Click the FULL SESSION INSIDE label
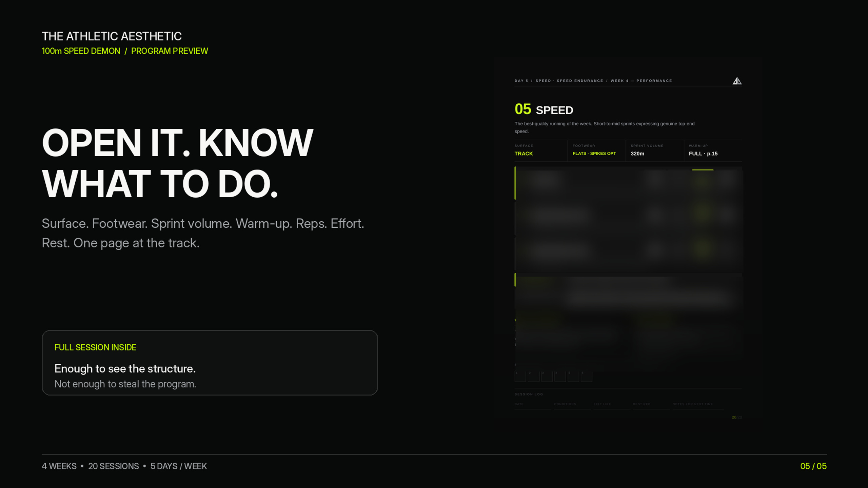The height and width of the screenshot is (488, 868). click(95, 347)
